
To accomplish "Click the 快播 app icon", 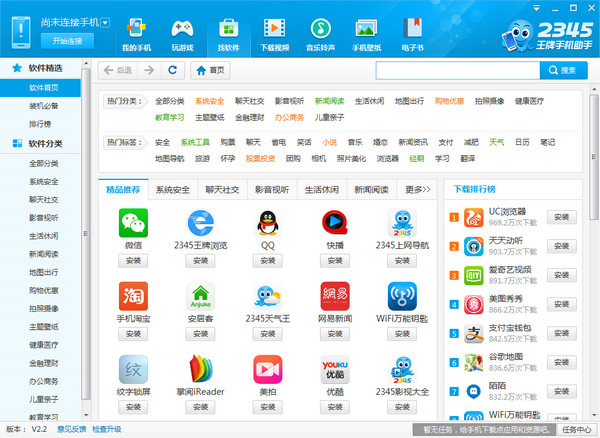I will click(x=335, y=223).
